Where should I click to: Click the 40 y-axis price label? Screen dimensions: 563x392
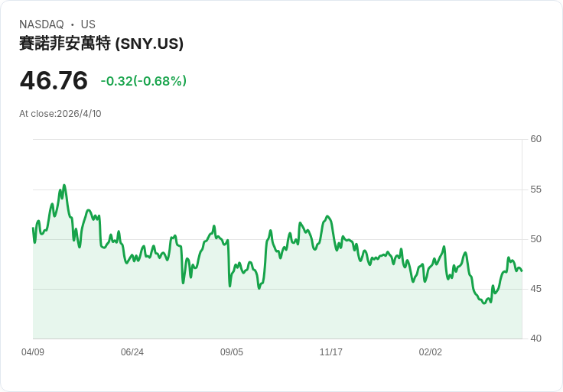pyautogui.click(x=535, y=339)
